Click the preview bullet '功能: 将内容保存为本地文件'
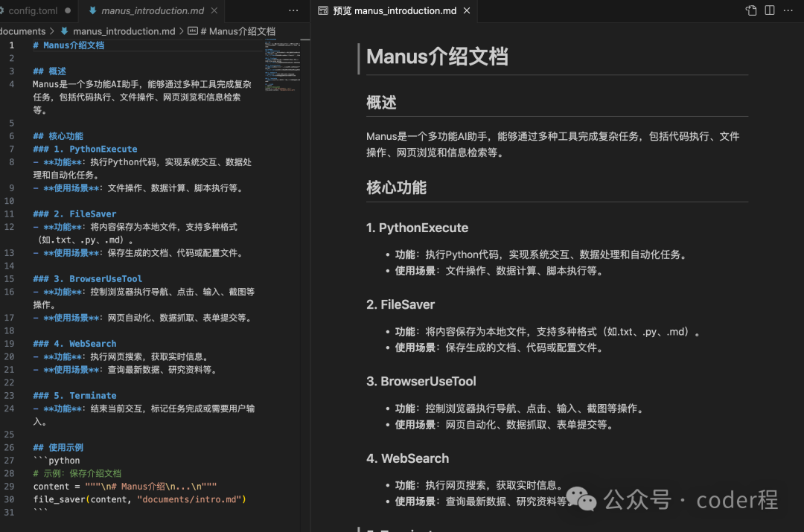The image size is (804, 532). tap(548, 332)
